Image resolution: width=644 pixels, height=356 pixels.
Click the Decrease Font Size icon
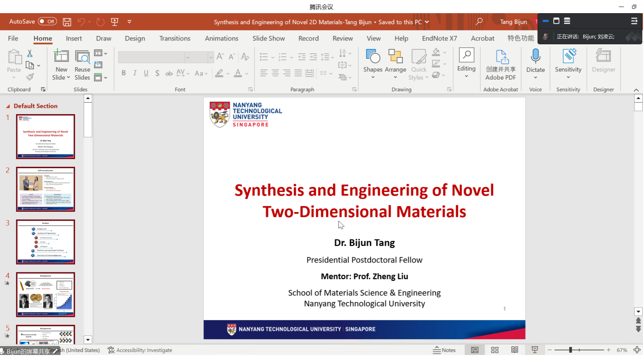pos(232,56)
